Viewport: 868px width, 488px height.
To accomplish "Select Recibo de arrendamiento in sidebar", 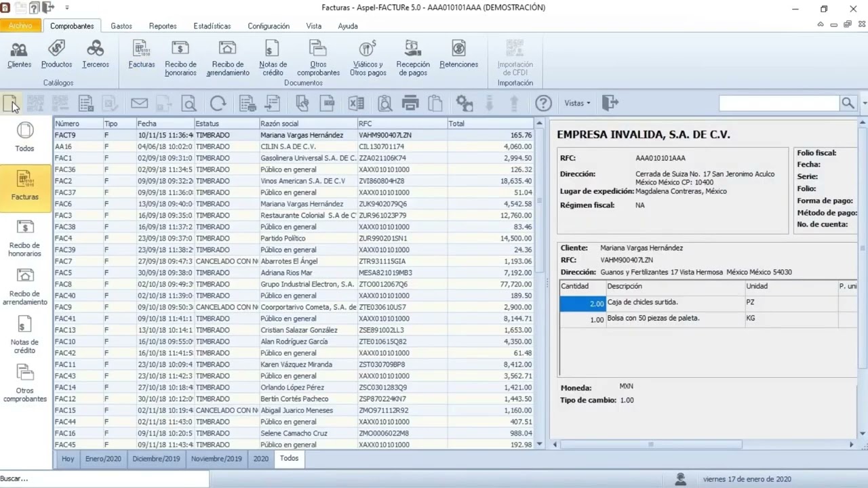I will click(x=25, y=286).
